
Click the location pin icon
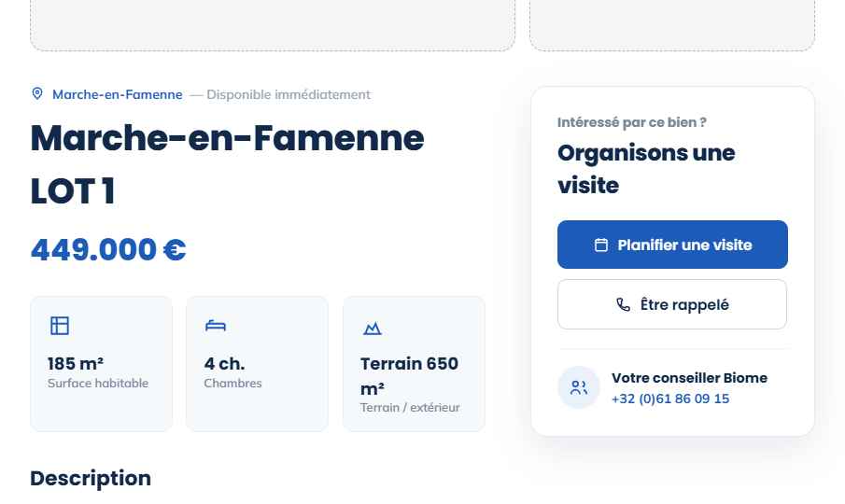[x=37, y=93]
